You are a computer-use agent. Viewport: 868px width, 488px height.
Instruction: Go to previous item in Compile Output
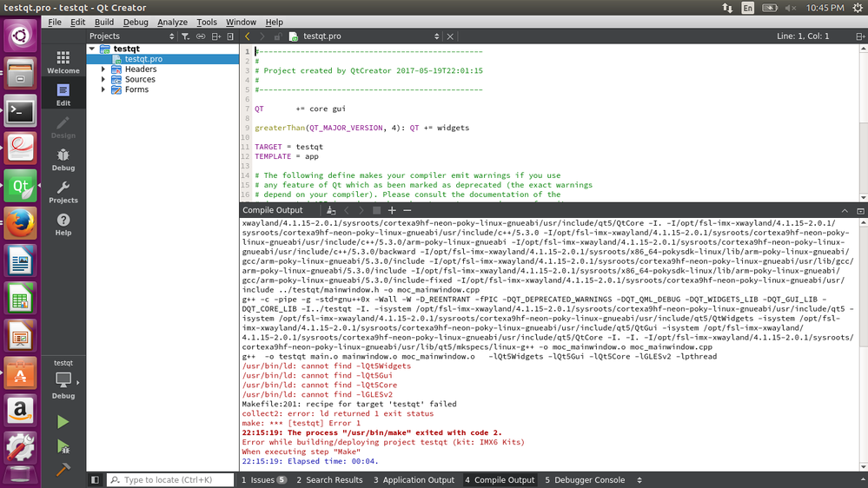347,210
